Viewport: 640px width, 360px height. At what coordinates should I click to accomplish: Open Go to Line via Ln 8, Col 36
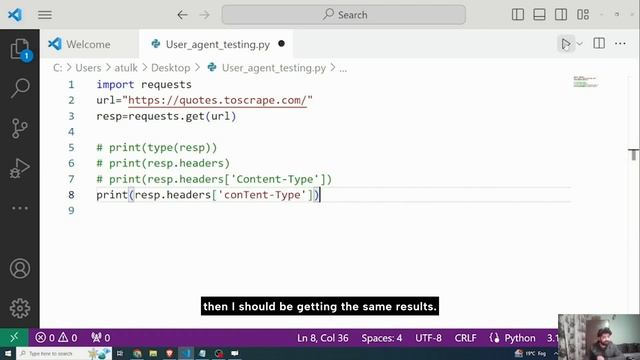tap(322, 338)
